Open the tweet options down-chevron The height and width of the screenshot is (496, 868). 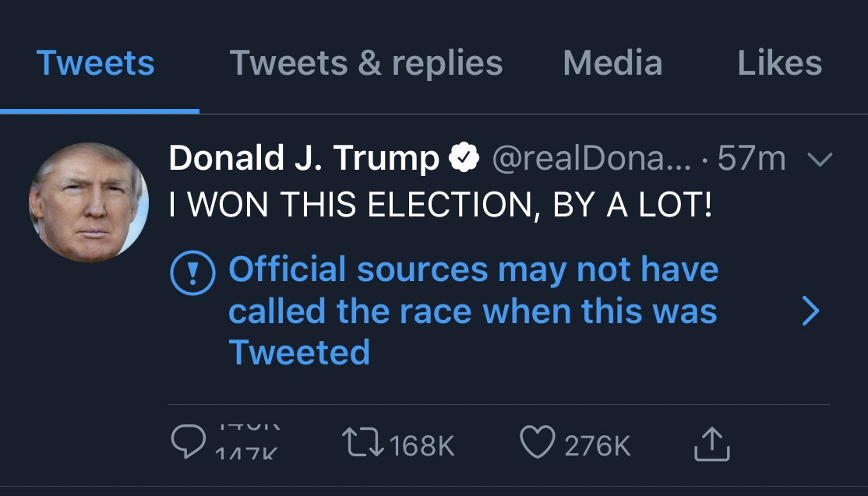[x=820, y=160]
